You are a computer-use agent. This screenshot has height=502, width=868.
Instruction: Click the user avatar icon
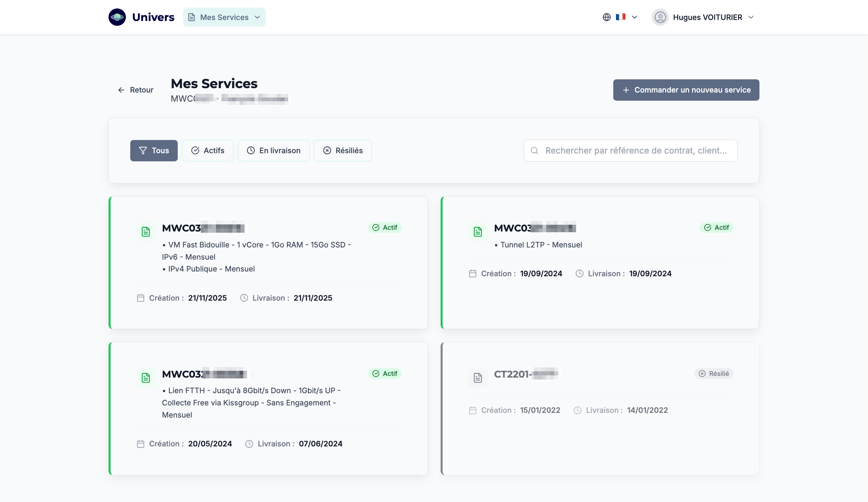click(660, 17)
